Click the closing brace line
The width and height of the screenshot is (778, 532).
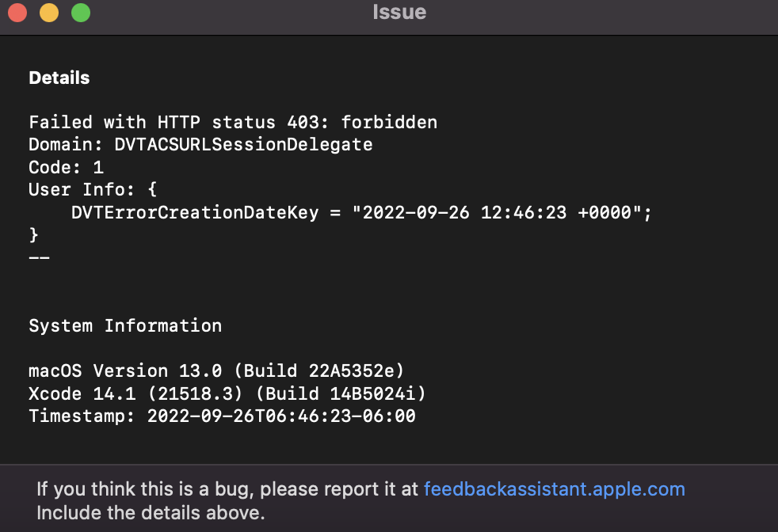pos(33,234)
